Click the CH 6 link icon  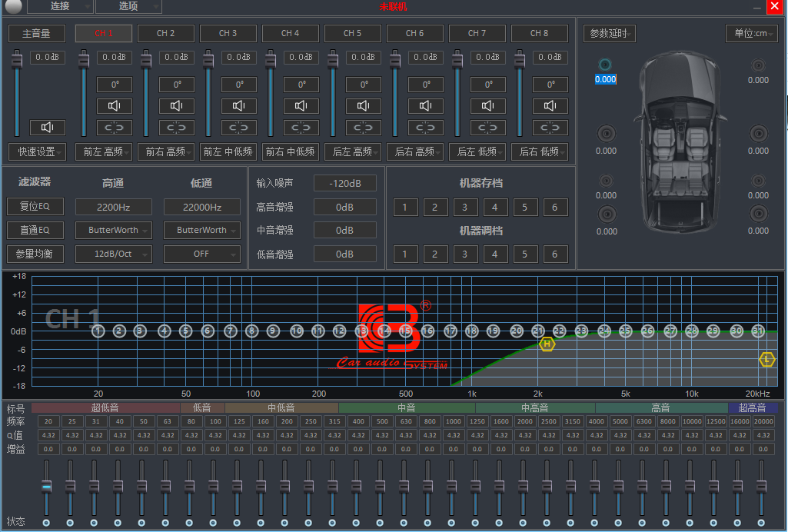coord(426,128)
